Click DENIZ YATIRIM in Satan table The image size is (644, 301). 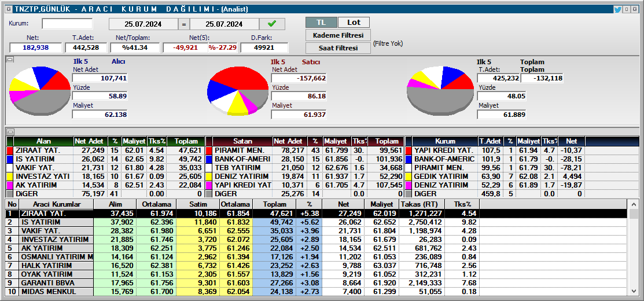tap(241, 176)
